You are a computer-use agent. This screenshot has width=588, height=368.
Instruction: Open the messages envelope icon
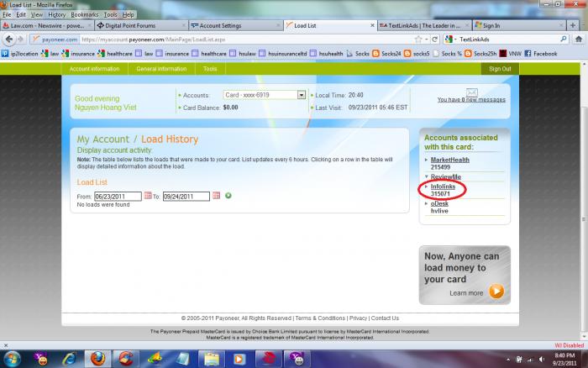[x=471, y=92]
